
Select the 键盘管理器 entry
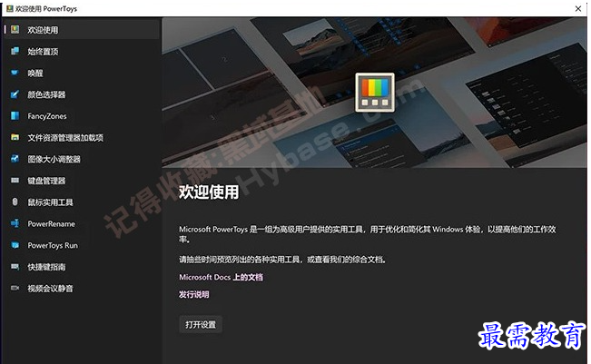tap(83, 181)
